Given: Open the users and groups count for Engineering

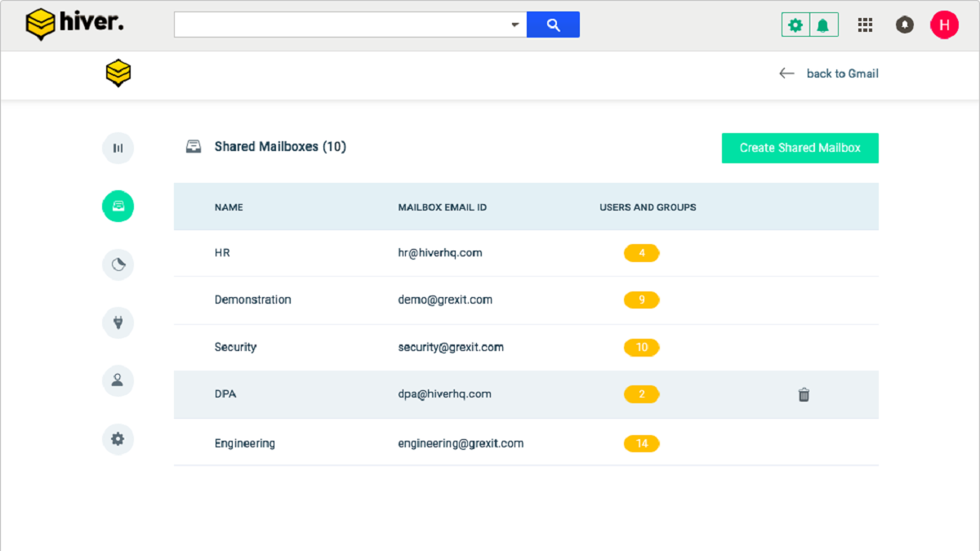Looking at the screenshot, I should pos(642,443).
